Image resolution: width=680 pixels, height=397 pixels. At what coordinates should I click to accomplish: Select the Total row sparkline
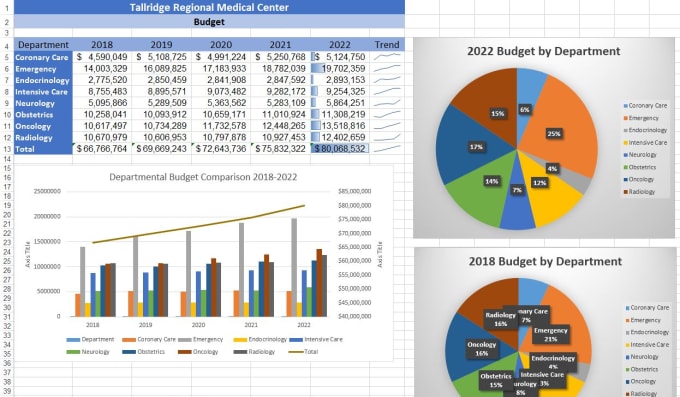pyautogui.click(x=387, y=149)
